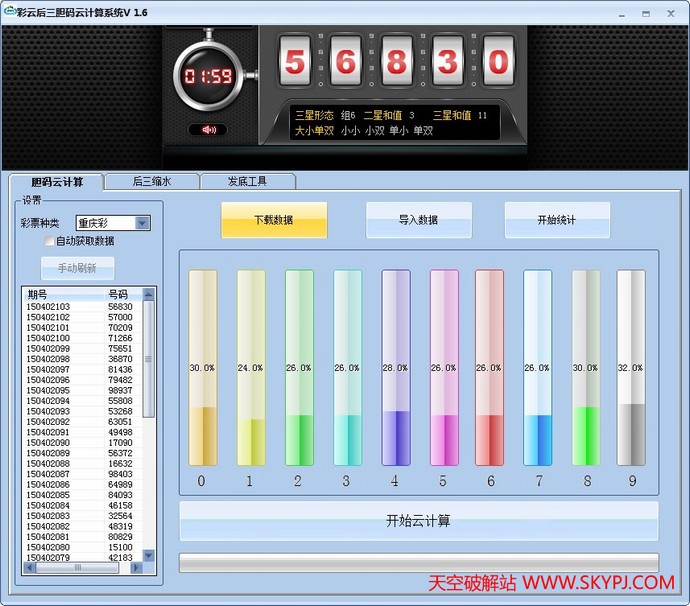Click the yellow bar for digit 0
The height and width of the screenshot is (606, 690).
coord(203,368)
